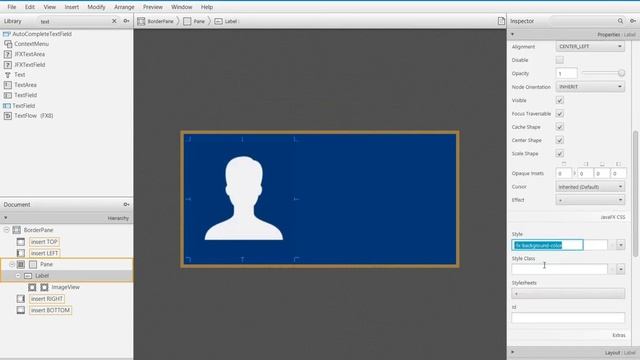Open the Inspector options menu
This screenshot has width=640, height=360.
(x=633, y=21)
